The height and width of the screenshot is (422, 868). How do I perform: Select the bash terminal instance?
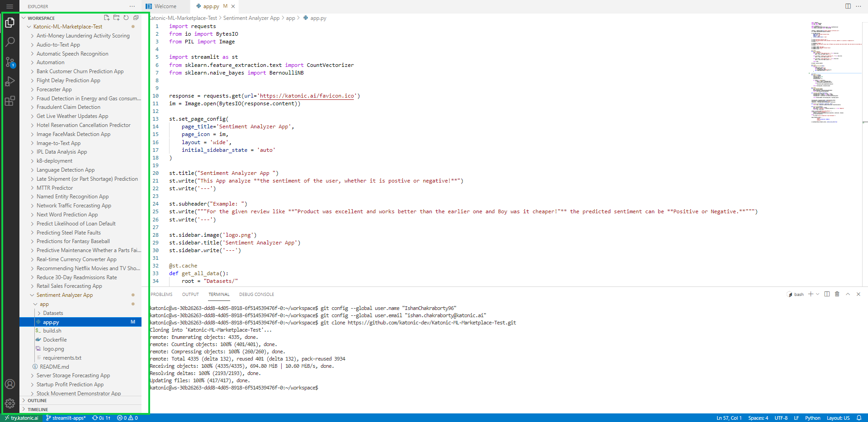pos(796,294)
